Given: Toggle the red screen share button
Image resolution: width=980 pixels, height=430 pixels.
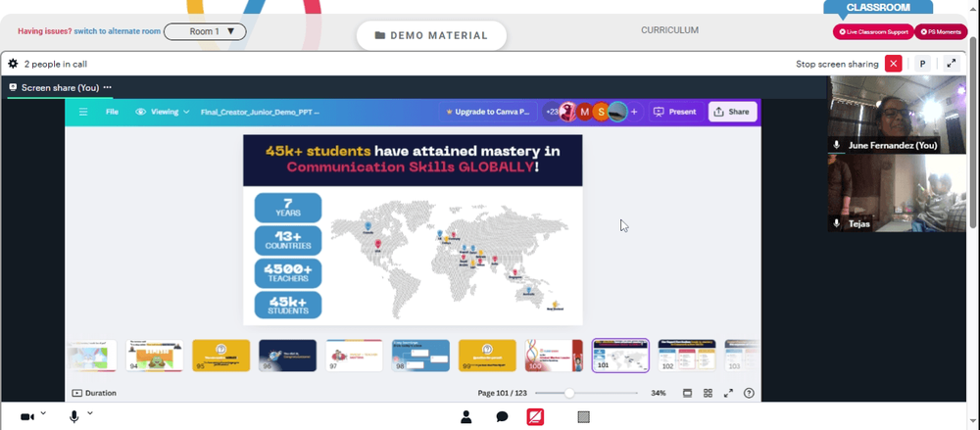Looking at the screenshot, I should 535,417.
